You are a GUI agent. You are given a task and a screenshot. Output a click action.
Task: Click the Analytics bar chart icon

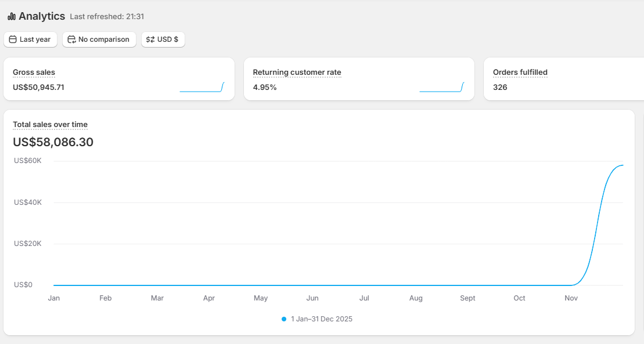(12, 16)
